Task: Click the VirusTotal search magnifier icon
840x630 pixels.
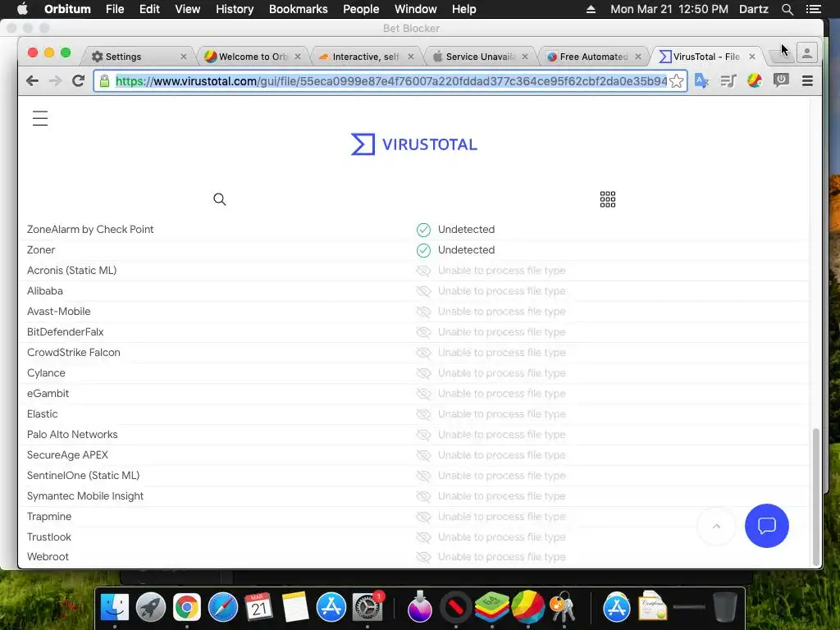Action: [x=220, y=199]
